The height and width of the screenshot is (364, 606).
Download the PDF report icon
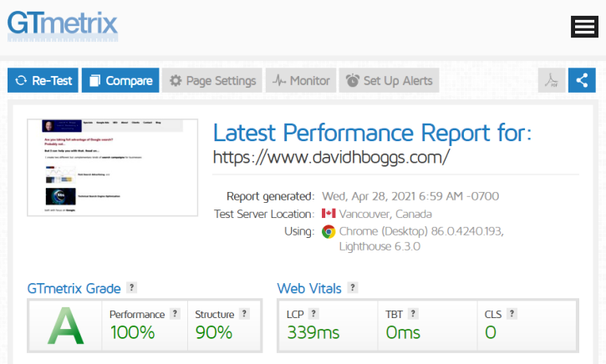[552, 80]
